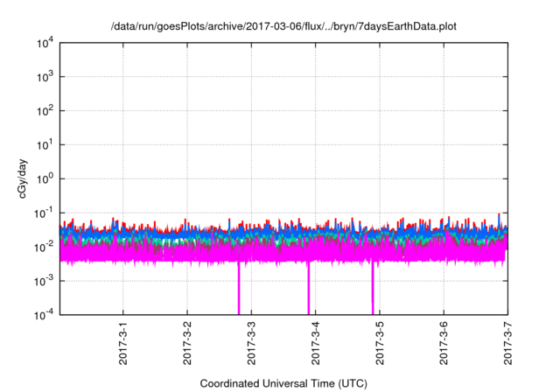Click the 2017-3-2 date tick label
Viewport: 560px width, 392px height.
(187, 343)
